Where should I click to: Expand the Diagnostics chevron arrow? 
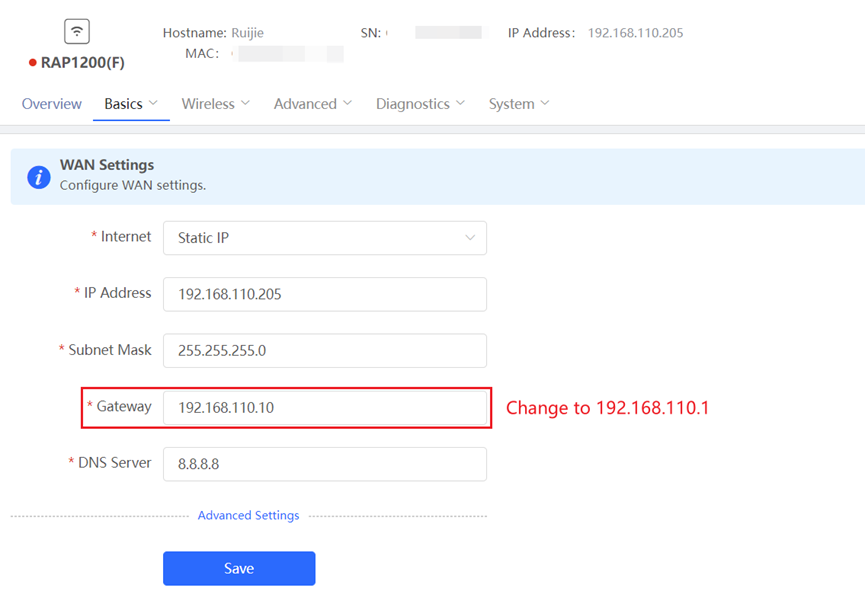tap(461, 103)
